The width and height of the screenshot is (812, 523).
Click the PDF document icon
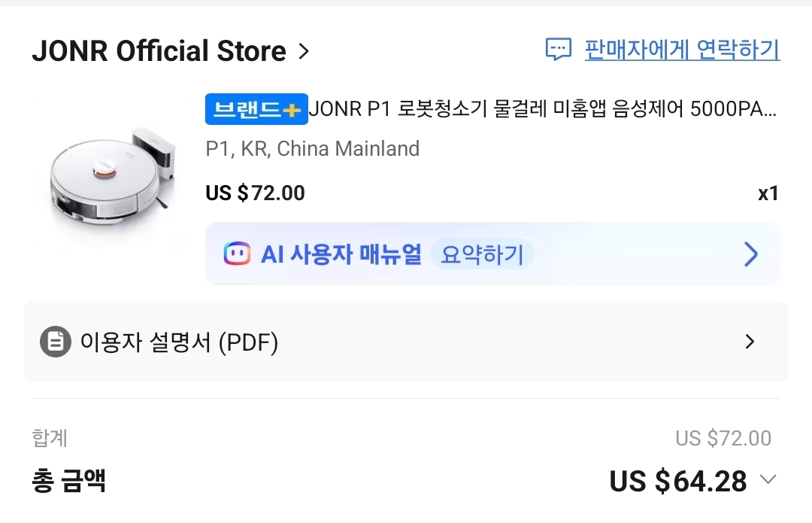coord(56,343)
